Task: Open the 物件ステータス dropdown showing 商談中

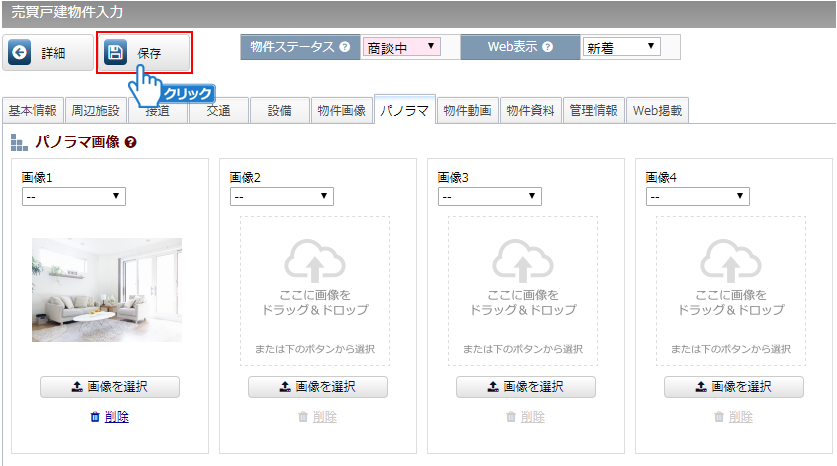Action: (x=401, y=47)
